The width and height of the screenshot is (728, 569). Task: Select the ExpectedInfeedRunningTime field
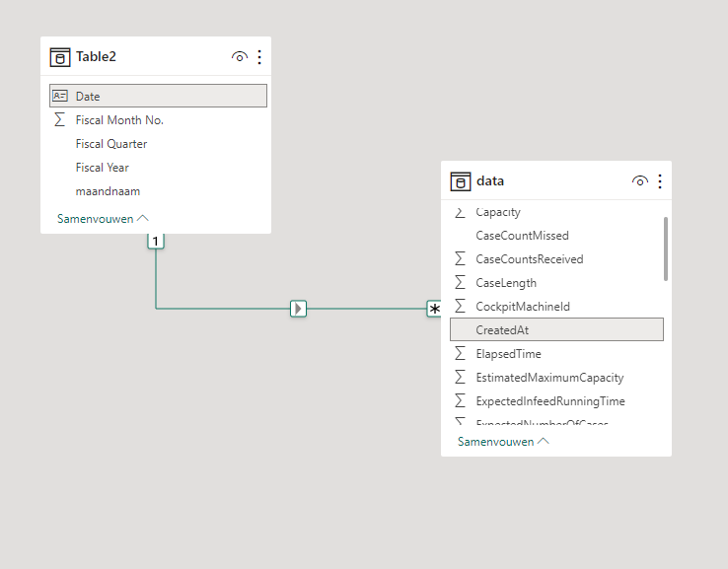click(556, 401)
